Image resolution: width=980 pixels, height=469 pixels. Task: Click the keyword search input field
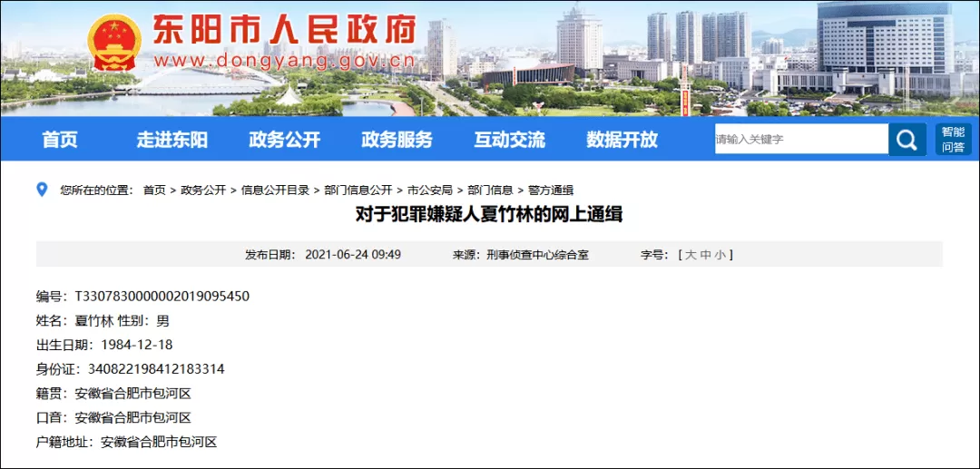[x=802, y=140]
